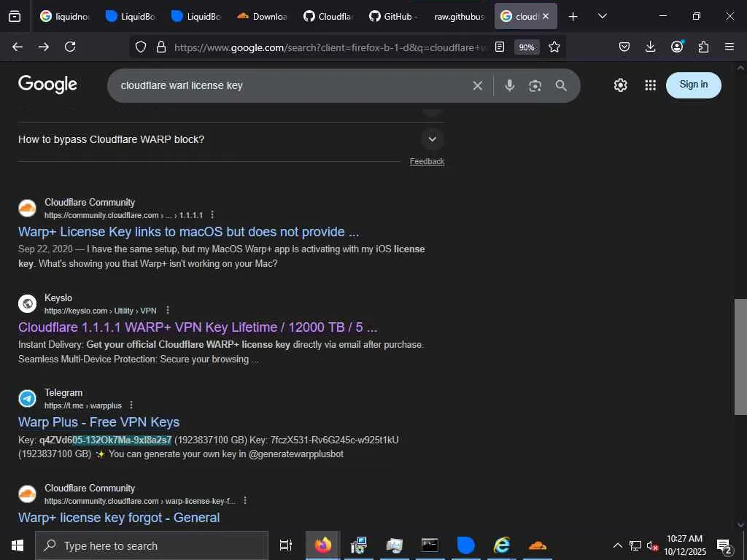The image size is (747, 560).
Task: Switch to the Cloudflar GitHub tab
Action: point(328,16)
